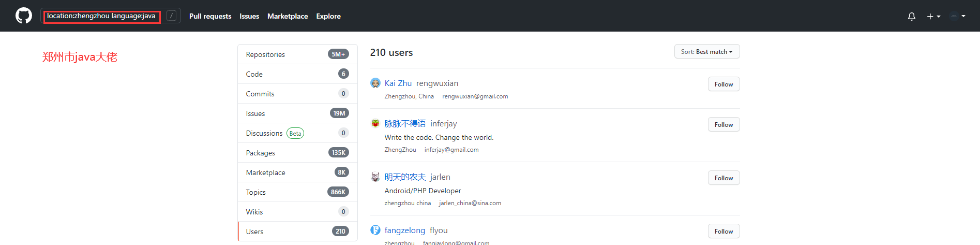Click the Beta label next to Discussions
The width and height of the screenshot is (980, 245).
click(295, 133)
